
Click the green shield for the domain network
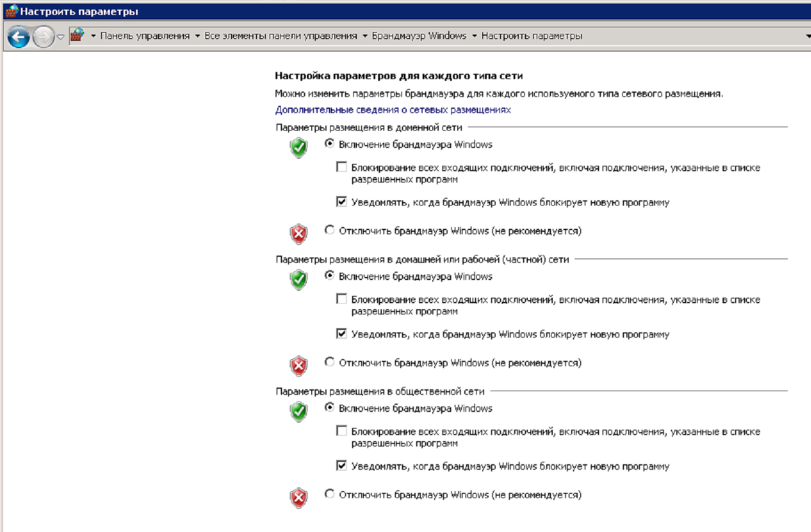click(x=297, y=148)
